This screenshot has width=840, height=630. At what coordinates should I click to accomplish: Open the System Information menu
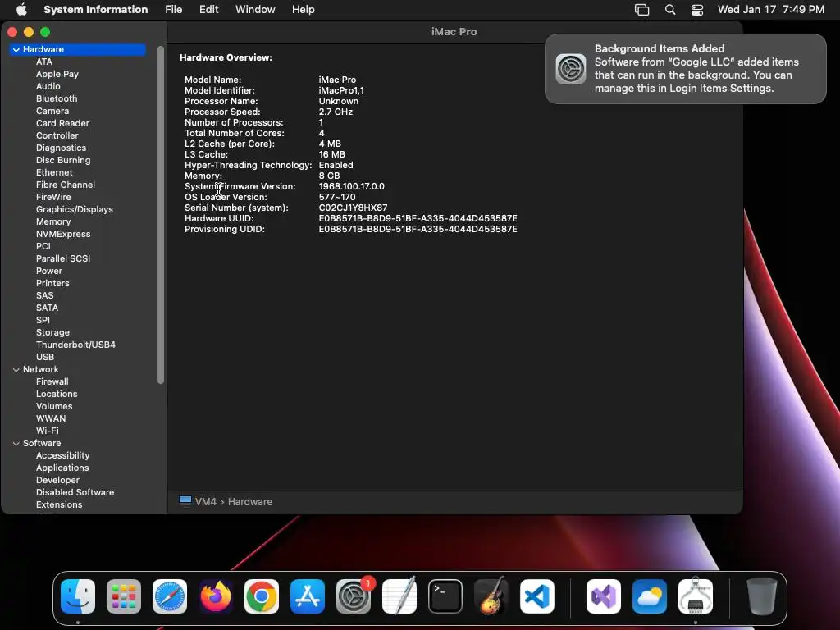click(x=95, y=10)
